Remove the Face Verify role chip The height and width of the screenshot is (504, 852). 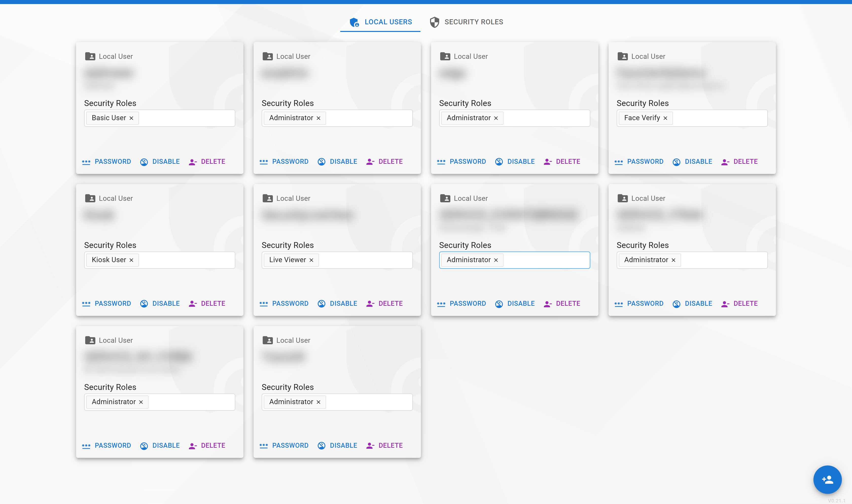point(665,118)
